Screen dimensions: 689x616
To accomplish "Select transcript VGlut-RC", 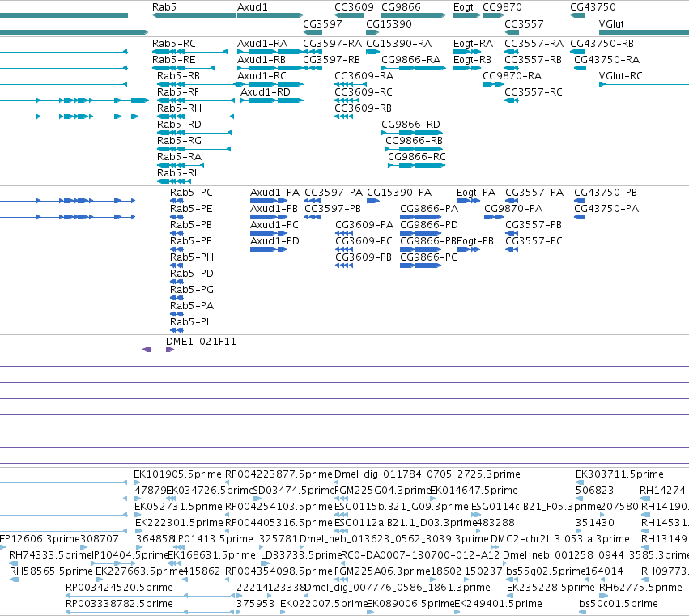I will click(x=620, y=76).
